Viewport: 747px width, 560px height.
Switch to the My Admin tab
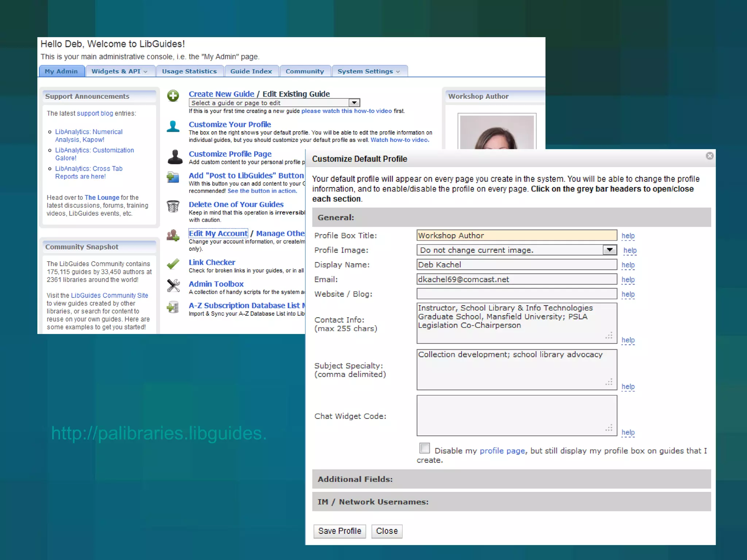tap(62, 71)
